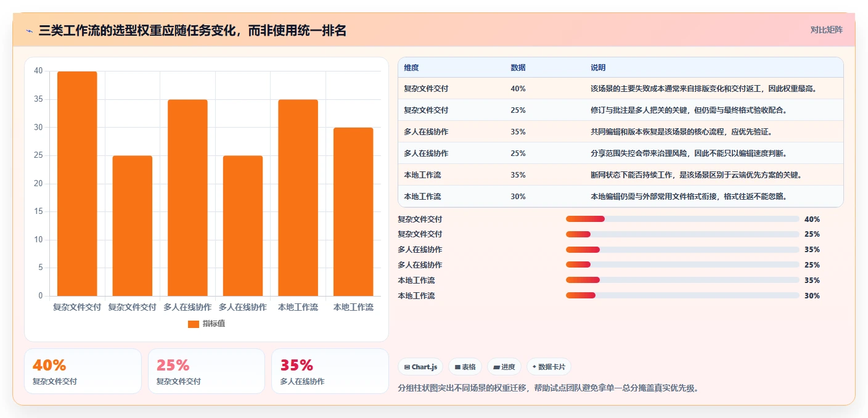
Task: Select the 40% 复杂文件交付 stat card
Action: (x=83, y=371)
